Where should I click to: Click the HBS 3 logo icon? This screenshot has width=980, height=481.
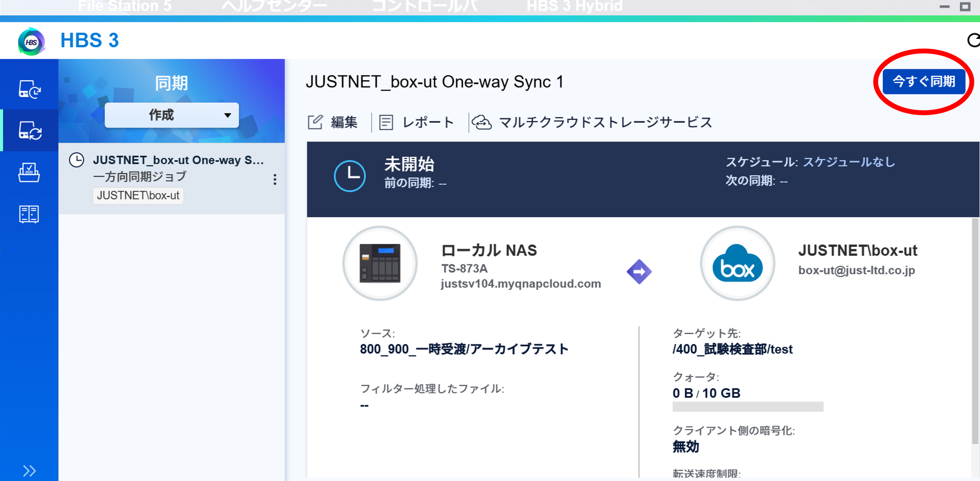point(31,41)
